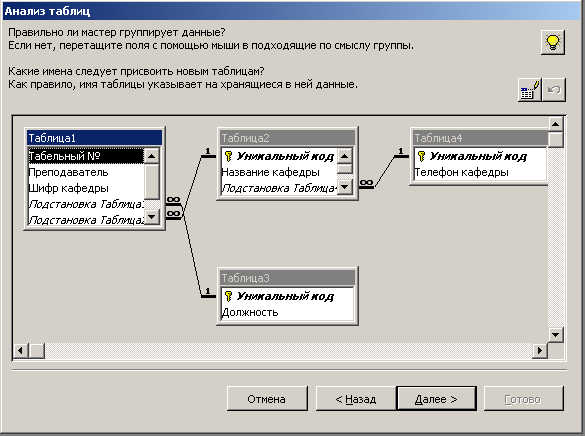
Task: Click the Далее > button
Action: 437,399
